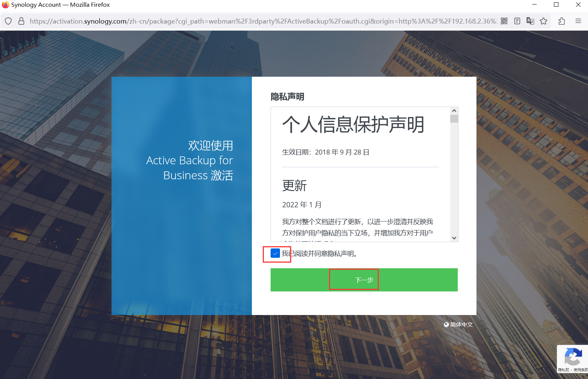588x379 pixels.
Task: Click the 个人信息保护声明 heading text
Action: coord(353,125)
